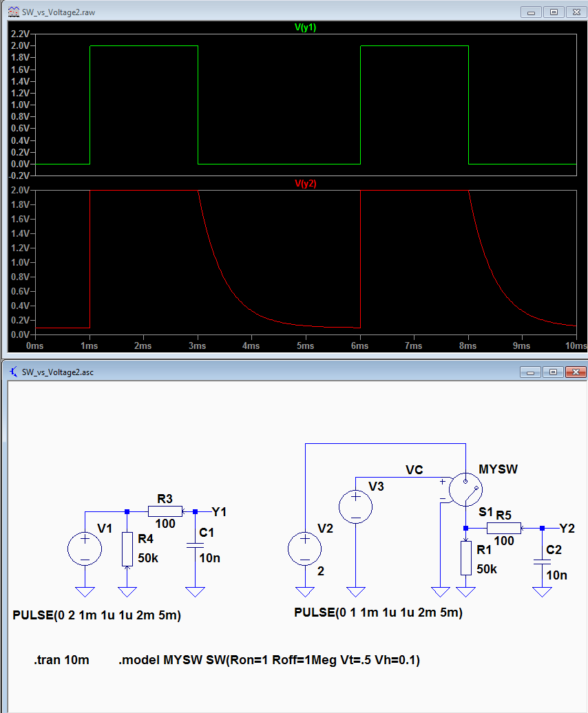The height and width of the screenshot is (713, 588).
Task: Click the Y2 net label
Action: click(x=567, y=528)
